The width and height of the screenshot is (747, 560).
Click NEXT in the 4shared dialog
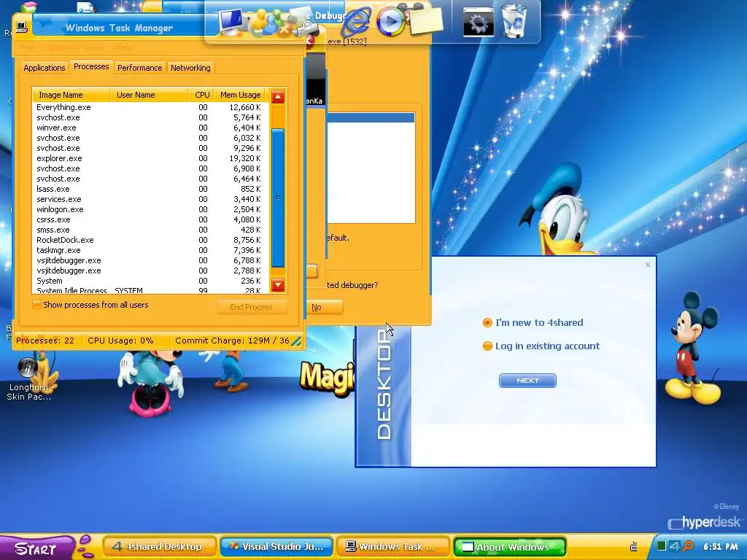[527, 381]
